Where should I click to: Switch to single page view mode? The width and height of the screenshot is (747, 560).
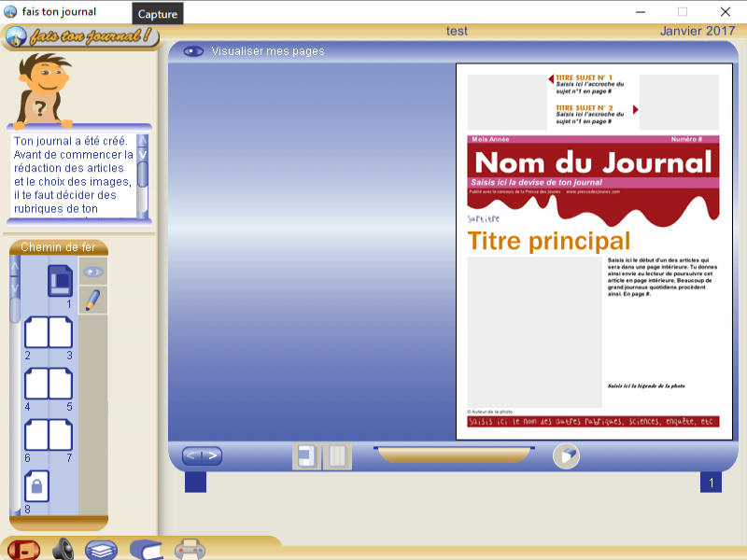coord(306,456)
